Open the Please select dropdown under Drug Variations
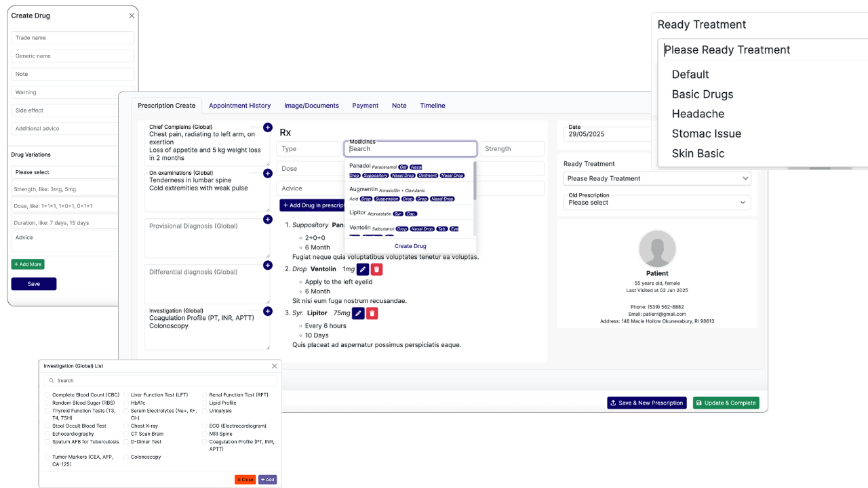The width and height of the screenshot is (868, 488). tap(64, 172)
